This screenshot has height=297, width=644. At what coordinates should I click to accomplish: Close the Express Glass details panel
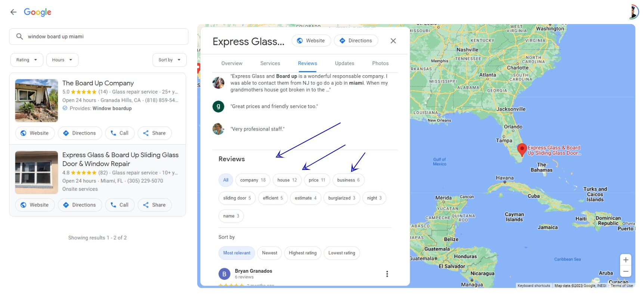point(393,41)
